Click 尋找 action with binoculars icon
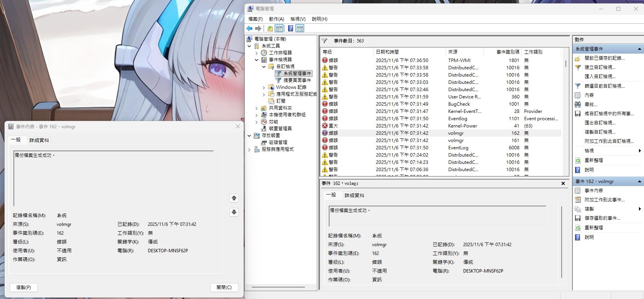The image size is (644, 299). [591, 105]
